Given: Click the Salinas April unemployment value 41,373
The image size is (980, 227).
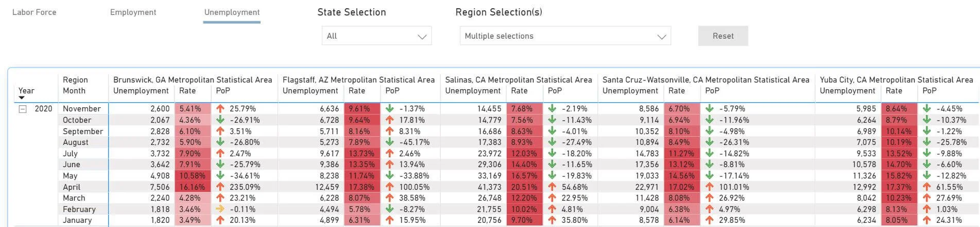Looking at the screenshot, I should (489, 187).
